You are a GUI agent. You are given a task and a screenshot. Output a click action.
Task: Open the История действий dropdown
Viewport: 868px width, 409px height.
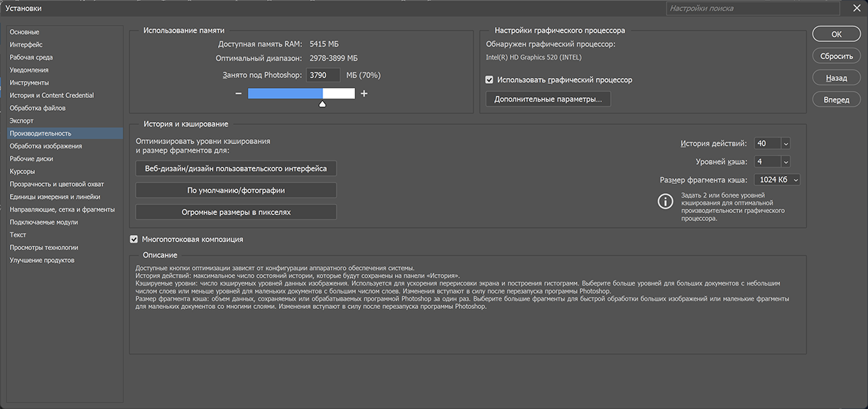786,143
